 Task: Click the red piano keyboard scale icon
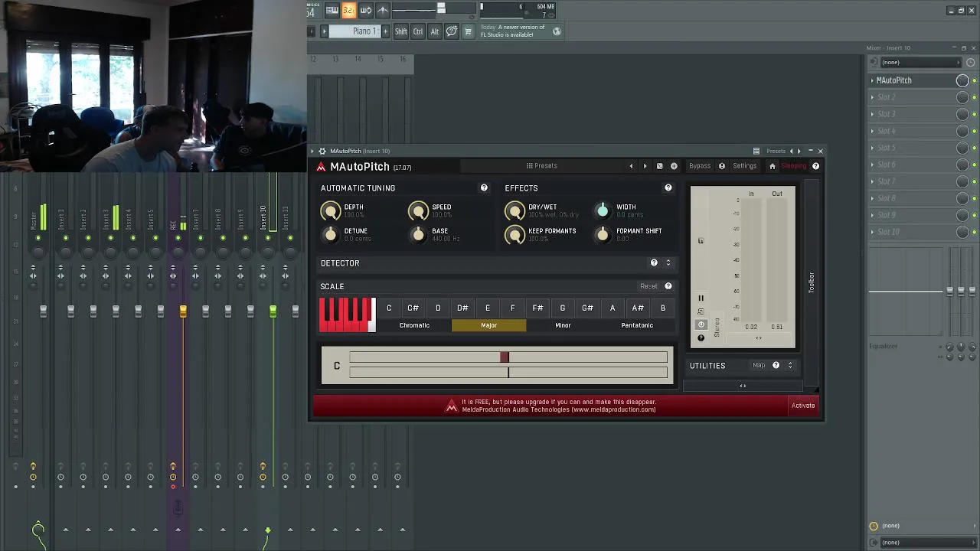pyautogui.click(x=347, y=315)
